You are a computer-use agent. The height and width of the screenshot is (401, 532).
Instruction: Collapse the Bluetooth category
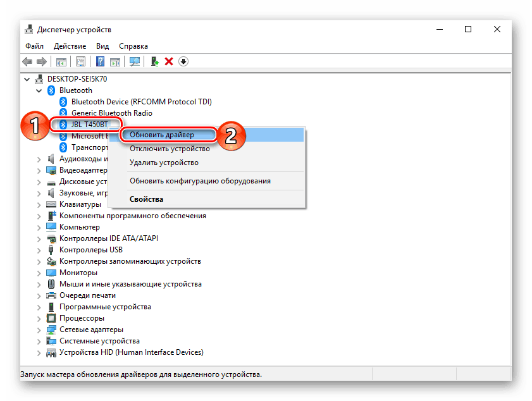[39, 90]
